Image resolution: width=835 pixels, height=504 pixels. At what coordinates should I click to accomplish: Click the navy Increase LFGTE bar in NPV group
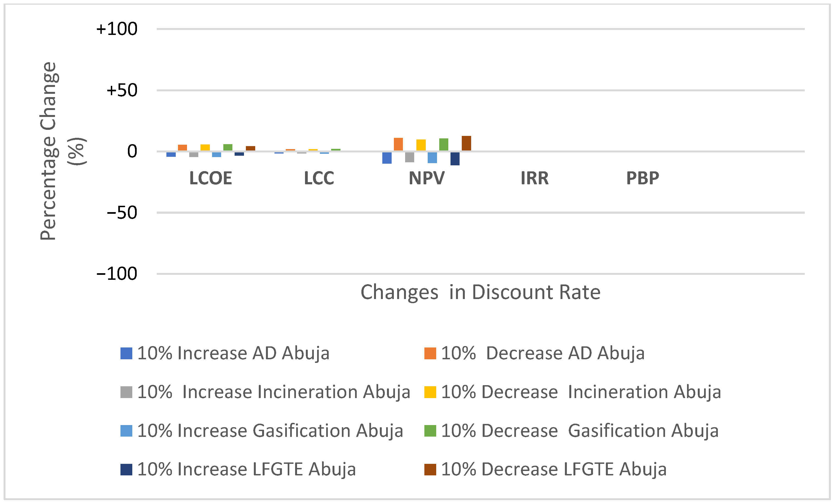(455, 159)
